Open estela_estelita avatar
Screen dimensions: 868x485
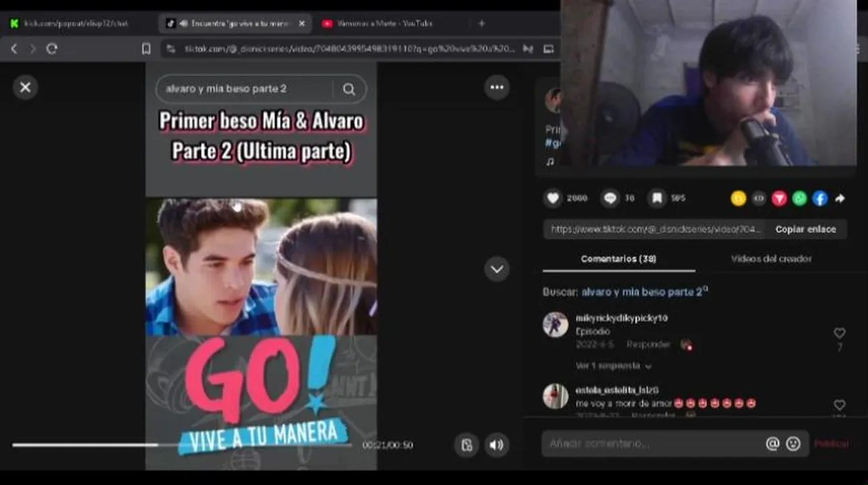pyautogui.click(x=555, y=396)
